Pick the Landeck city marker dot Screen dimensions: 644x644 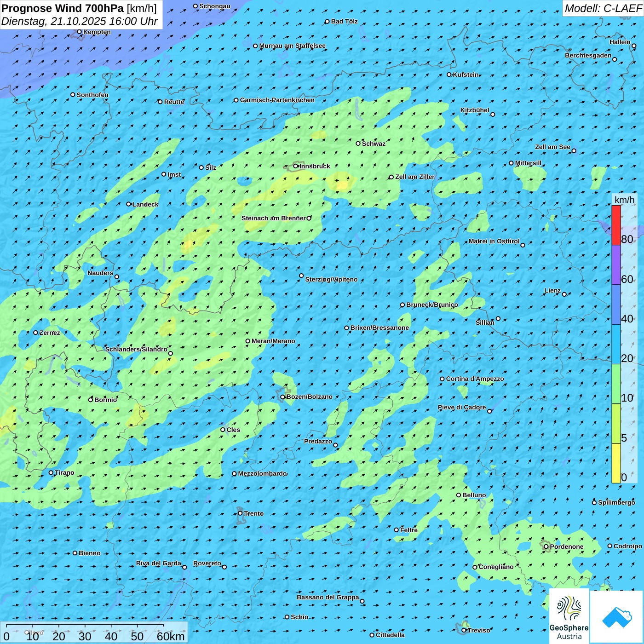(129, 204)
